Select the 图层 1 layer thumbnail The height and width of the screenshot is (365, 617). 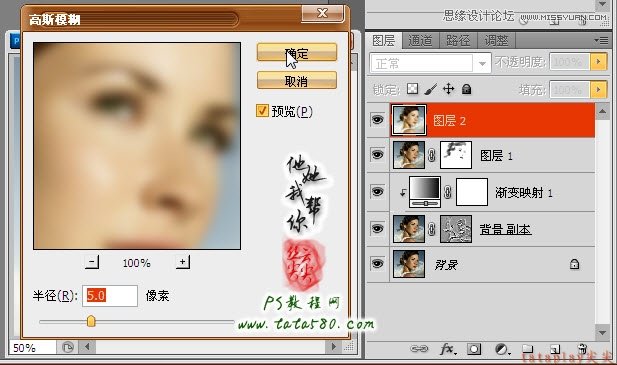point(409,155)
